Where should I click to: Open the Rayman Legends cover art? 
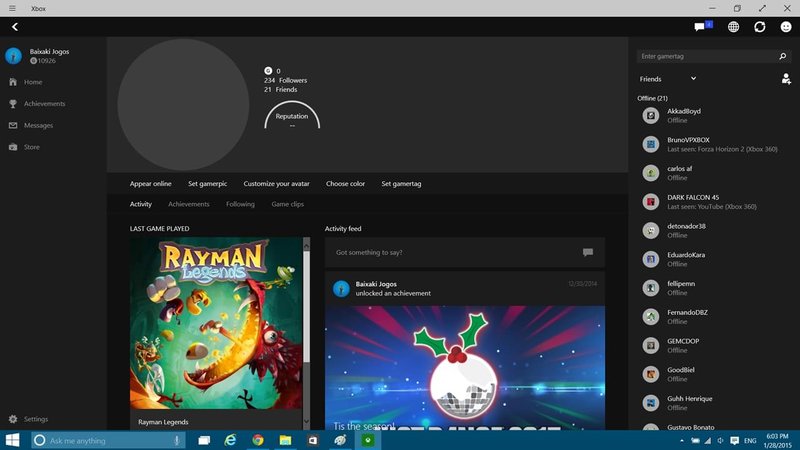point(216,323)
